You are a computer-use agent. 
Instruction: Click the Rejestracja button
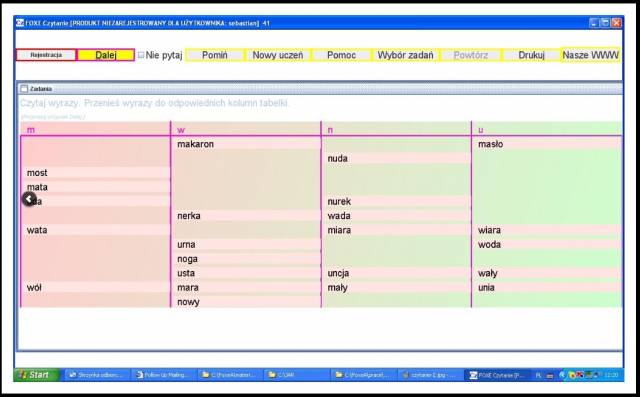coord(46,55)
